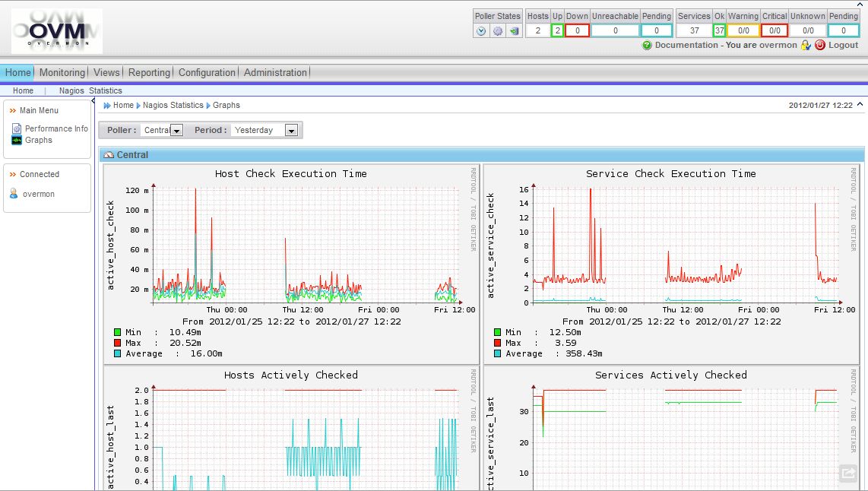Open the Monitoring menu tab
The image size is (868, 491).
coord(62,72)
